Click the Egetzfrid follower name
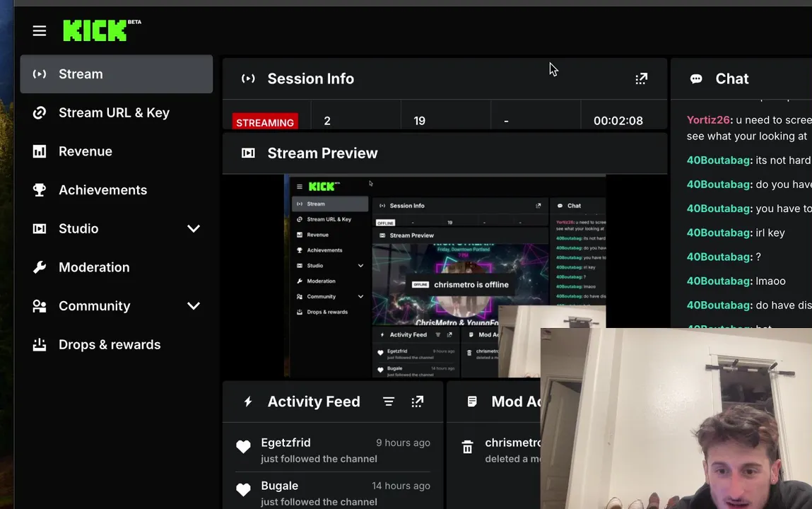The width and height of the screenshot is (812, 509). coord(286,443)
